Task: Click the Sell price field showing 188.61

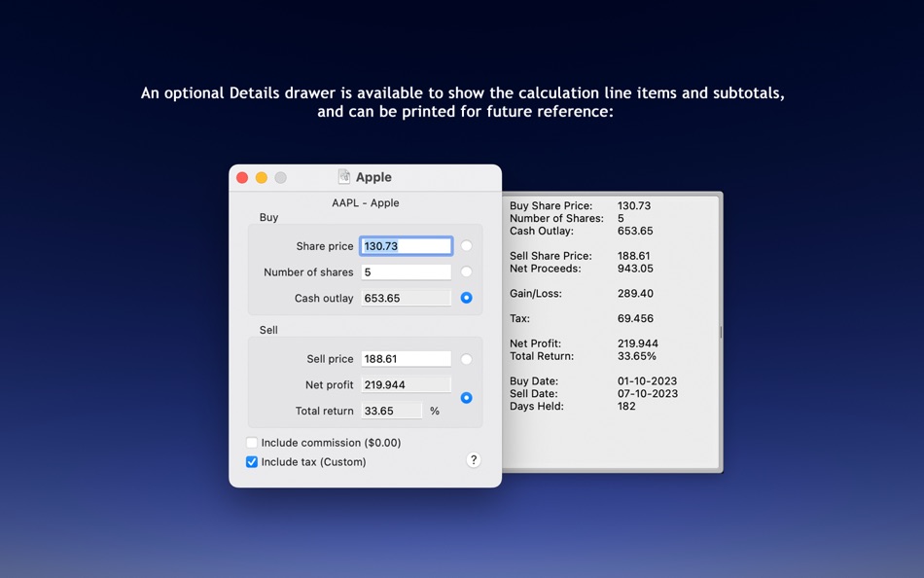Action: pos(406,359)
